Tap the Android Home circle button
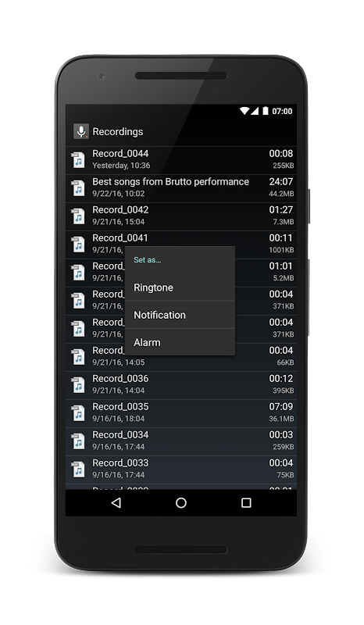Viewport: 364px width, 625px height. coord(181,502)
